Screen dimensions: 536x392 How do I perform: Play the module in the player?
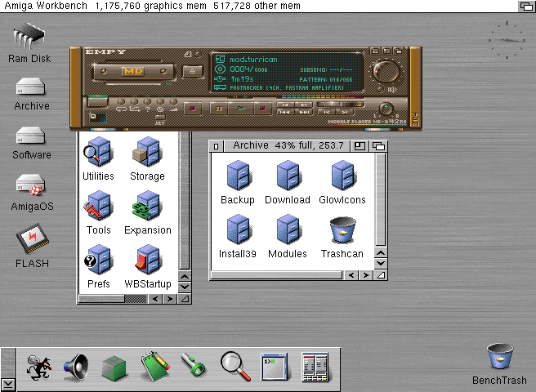click(x=241, y=109)
